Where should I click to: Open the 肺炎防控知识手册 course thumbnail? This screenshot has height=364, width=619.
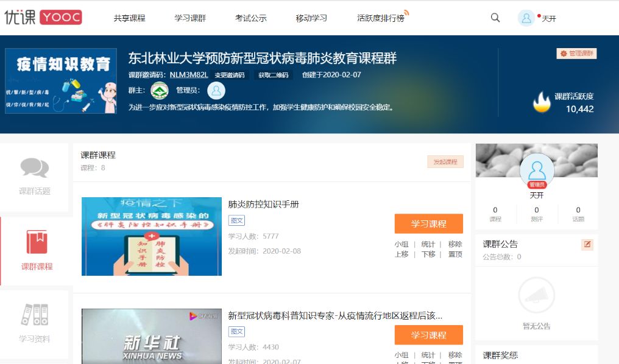click(152, 236)
